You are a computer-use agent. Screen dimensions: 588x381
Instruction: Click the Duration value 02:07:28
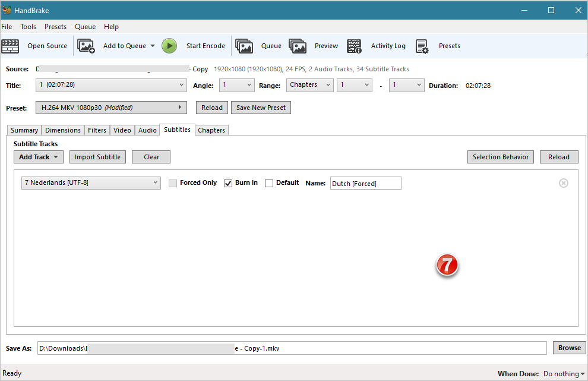[x=478, y=86]
